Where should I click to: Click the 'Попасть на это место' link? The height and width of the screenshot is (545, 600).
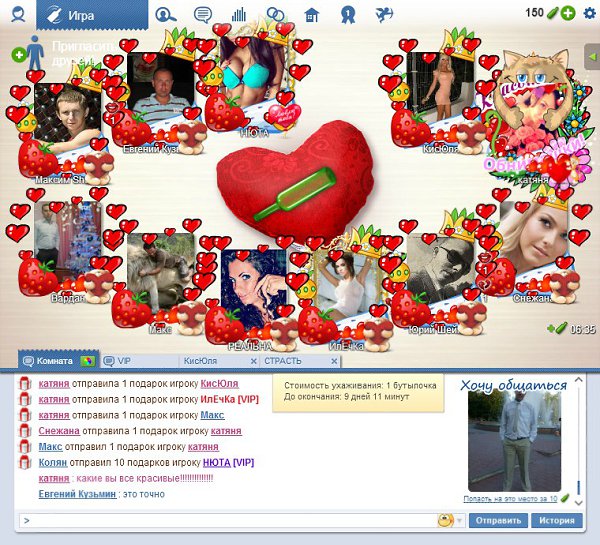[510, 498]
